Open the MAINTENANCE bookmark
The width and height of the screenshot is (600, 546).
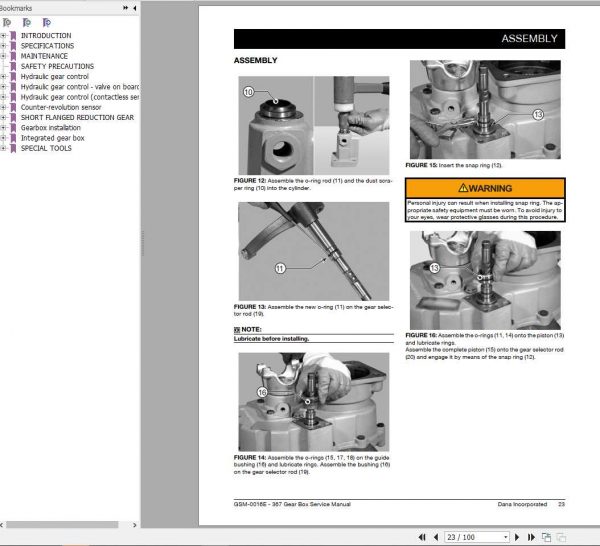[x=44, y=56]
